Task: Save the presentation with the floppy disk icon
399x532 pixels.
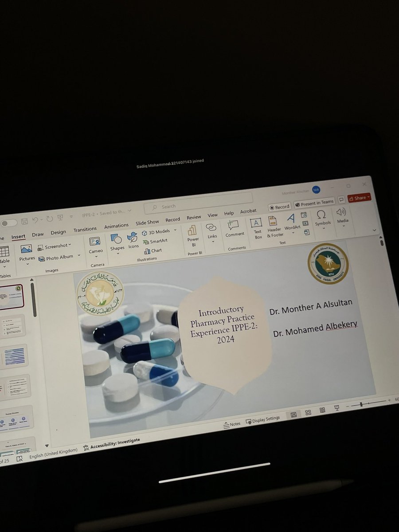Action: pyautogui.click(x=24, y=221)
